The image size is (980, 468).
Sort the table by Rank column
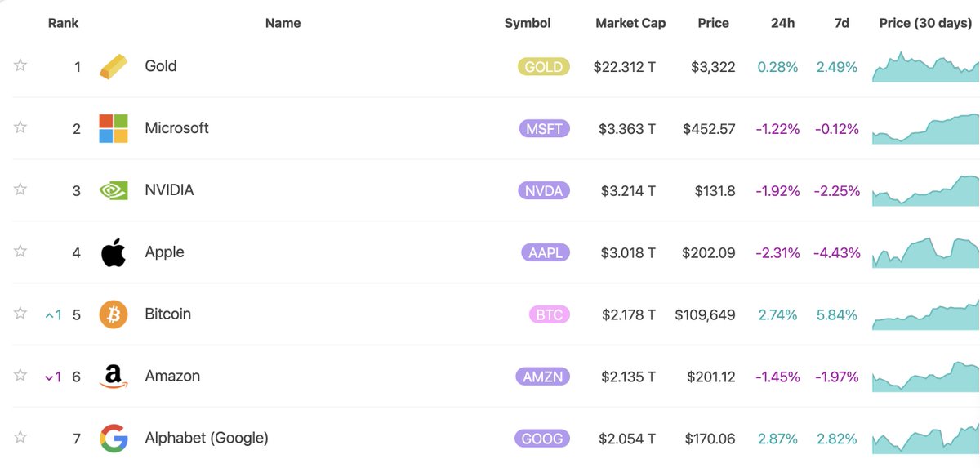click(x=63, y=23)
